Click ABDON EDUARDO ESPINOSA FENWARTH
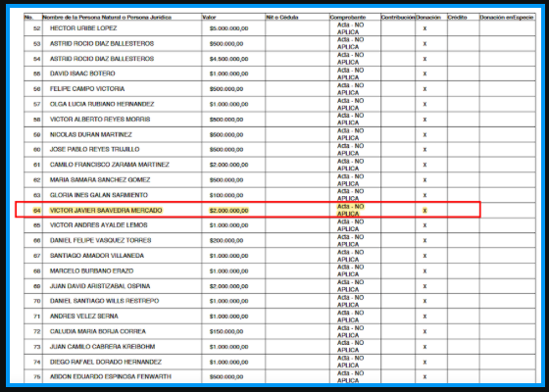 tap(110, 377)
